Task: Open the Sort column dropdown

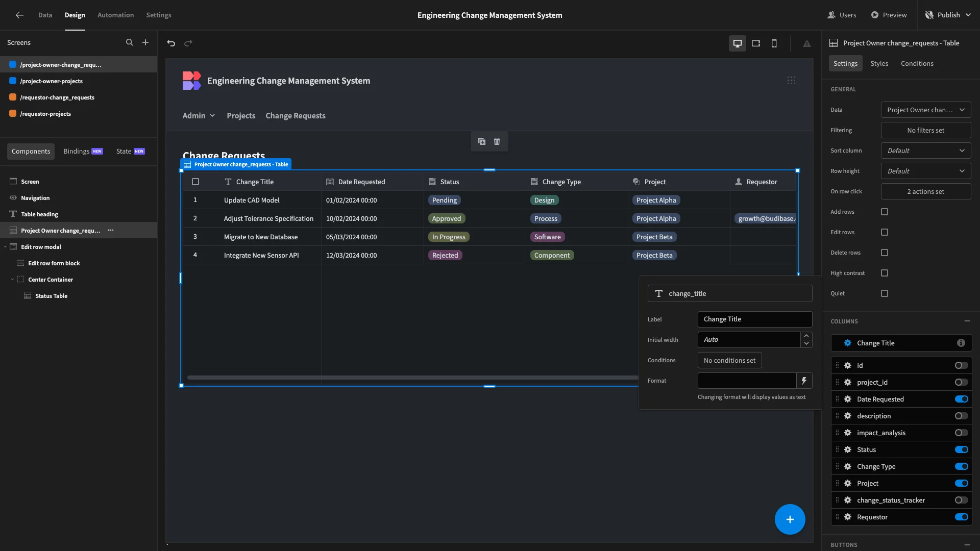Action: [x=926, y=151]
